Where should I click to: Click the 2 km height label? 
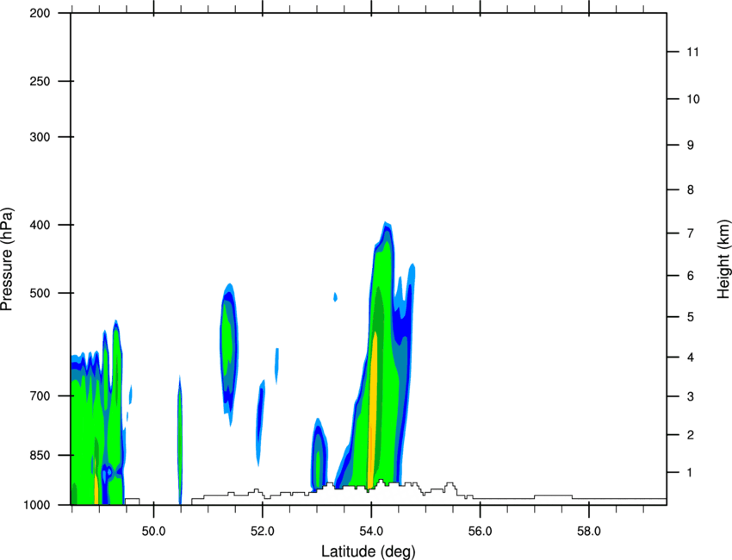(x=691, y=435)
